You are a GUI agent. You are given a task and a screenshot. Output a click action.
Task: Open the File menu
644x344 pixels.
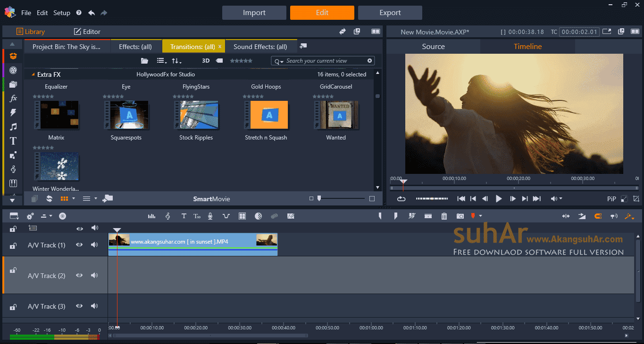pos(26,13)
